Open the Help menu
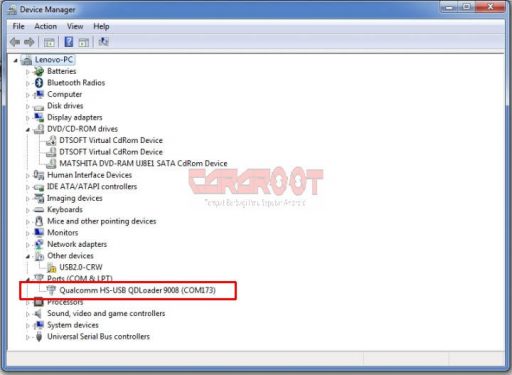The height and width of the screenshot is (375, 512). click(x=101, y=26)
